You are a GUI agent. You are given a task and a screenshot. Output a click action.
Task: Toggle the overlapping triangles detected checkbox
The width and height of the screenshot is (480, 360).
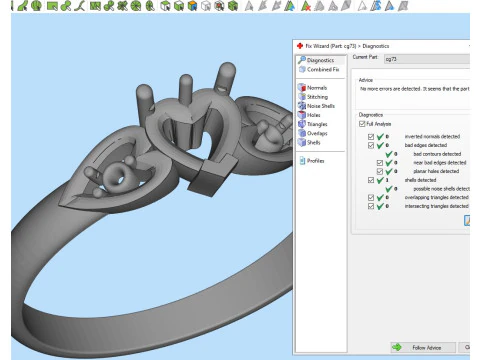click(x=371, y=197)
